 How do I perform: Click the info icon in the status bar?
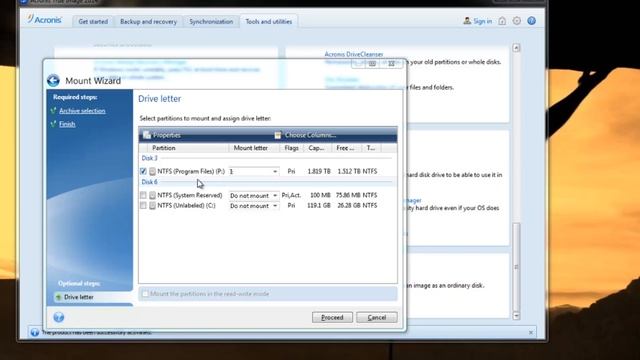pos(35,332)
